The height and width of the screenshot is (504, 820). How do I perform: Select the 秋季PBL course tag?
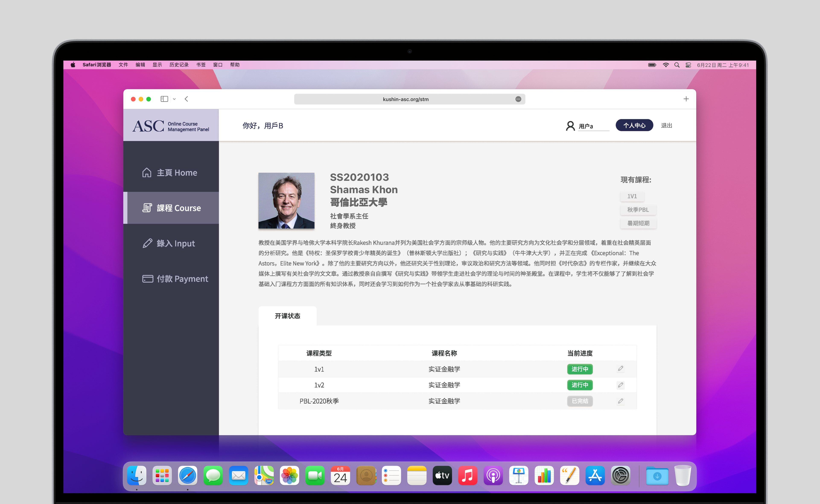(638, 210)
